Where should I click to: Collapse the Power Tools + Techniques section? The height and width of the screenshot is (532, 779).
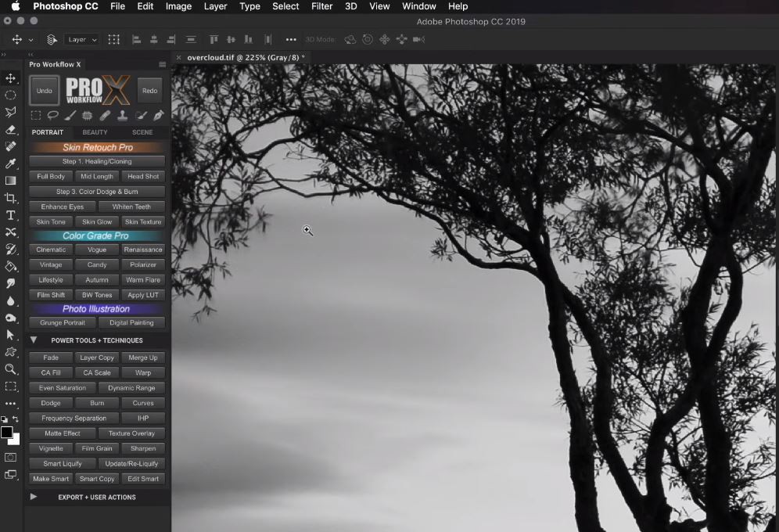click(x=34, y=340)
